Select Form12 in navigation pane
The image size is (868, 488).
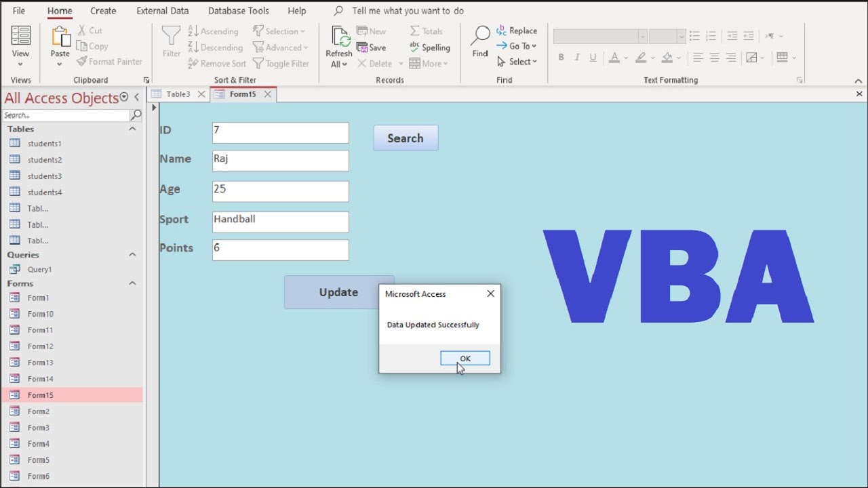(40, 346)
